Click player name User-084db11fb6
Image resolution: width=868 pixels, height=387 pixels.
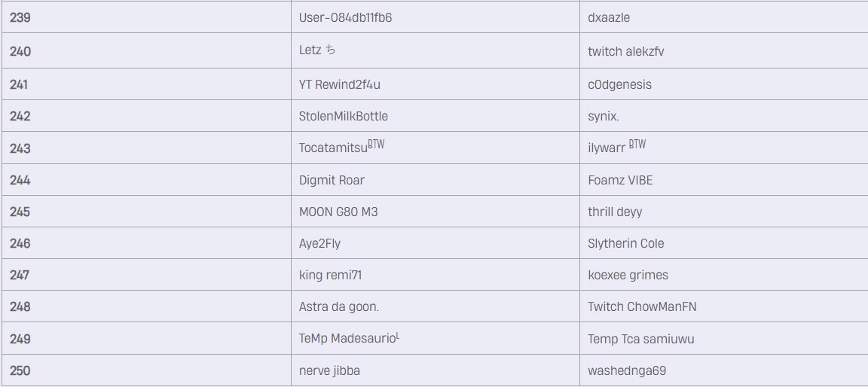point(345,17)
